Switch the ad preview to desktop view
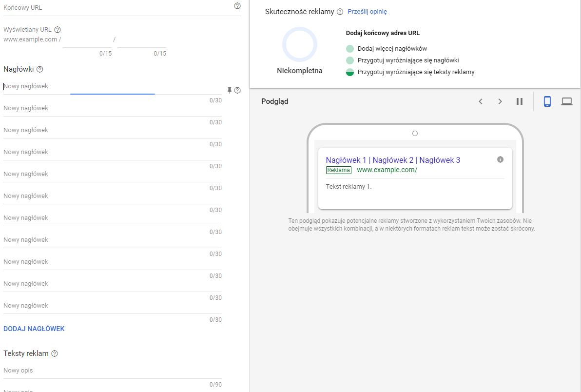Viewport: 581px width, 392px height. [567, 101]
